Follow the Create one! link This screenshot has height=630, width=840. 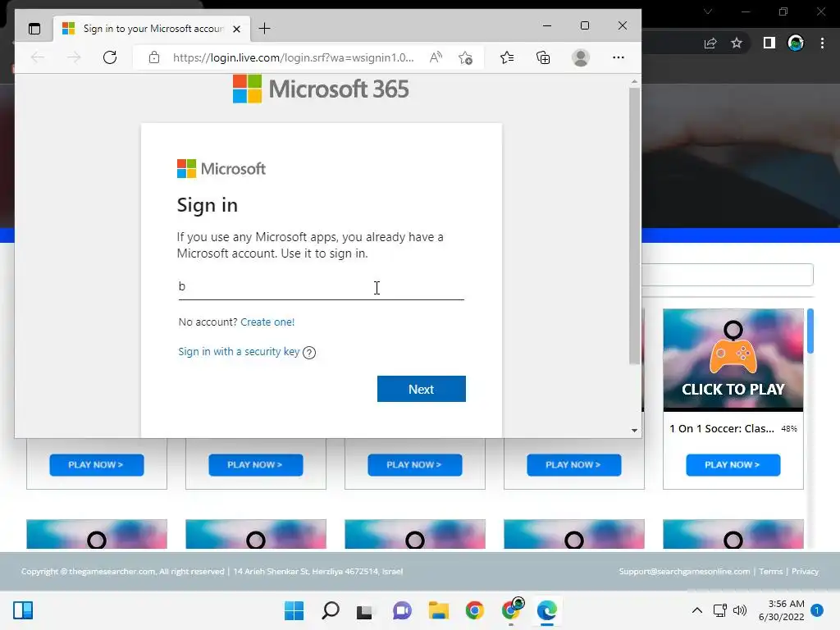coord(267,322)
